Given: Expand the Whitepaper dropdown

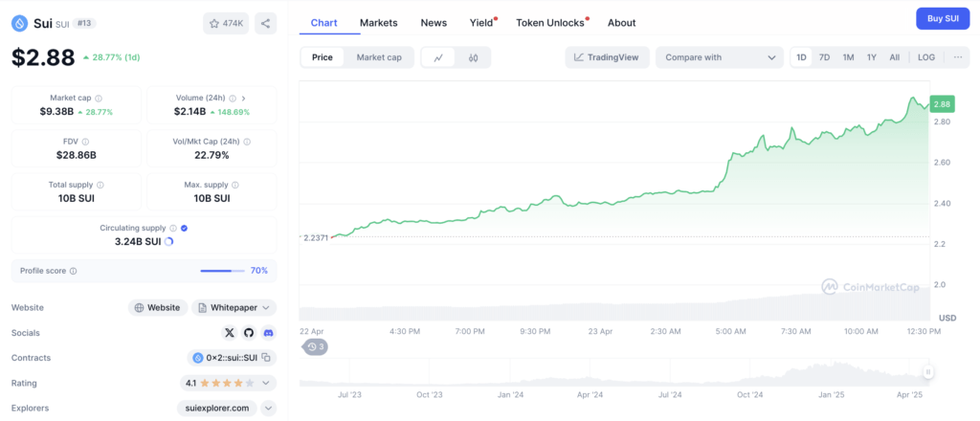Looking at the screenshot, I should click(x=234, y=307).
